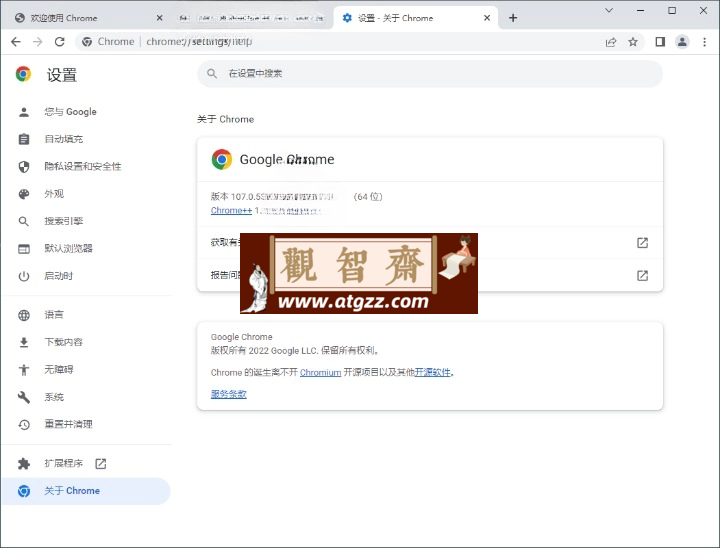This screenshot has height=548, width=720.
Task: Close the 设置 - 关于 Chrome tab
Action: (x=487, y=18)
